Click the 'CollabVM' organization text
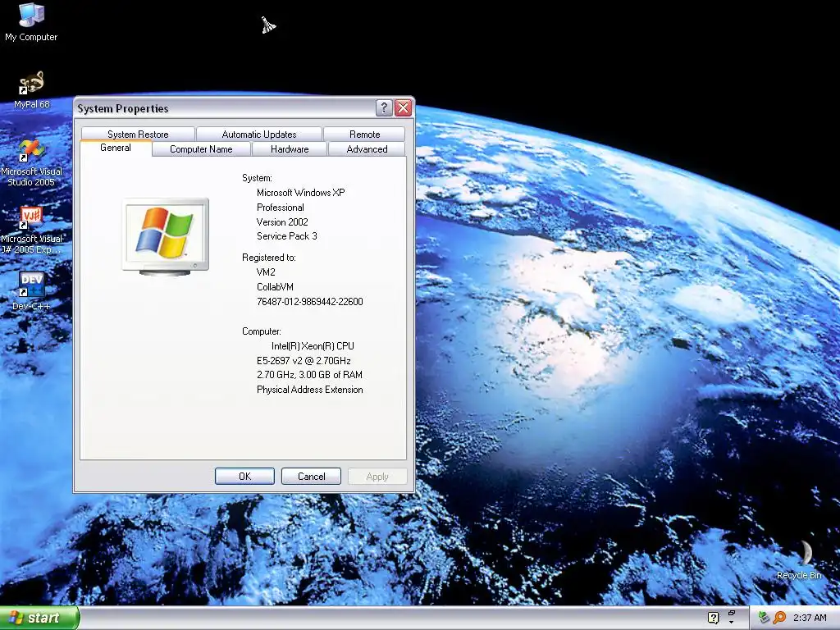Viewport: 840px width, 630px height. pyautogui.click(x=275, y=286)
